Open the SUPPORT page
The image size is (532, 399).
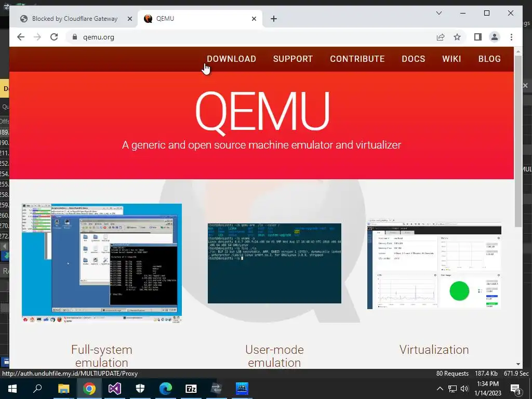click(293, 59)
